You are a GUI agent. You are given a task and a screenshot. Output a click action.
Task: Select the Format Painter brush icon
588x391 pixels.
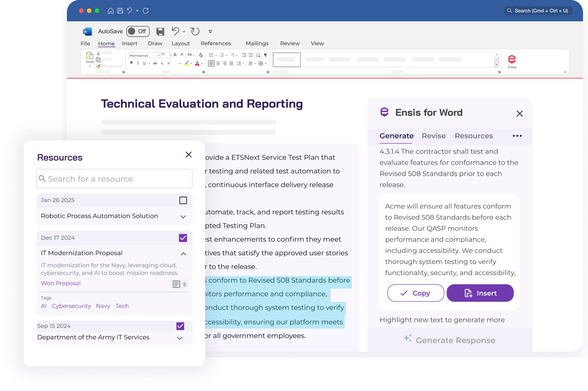[98, 67]
